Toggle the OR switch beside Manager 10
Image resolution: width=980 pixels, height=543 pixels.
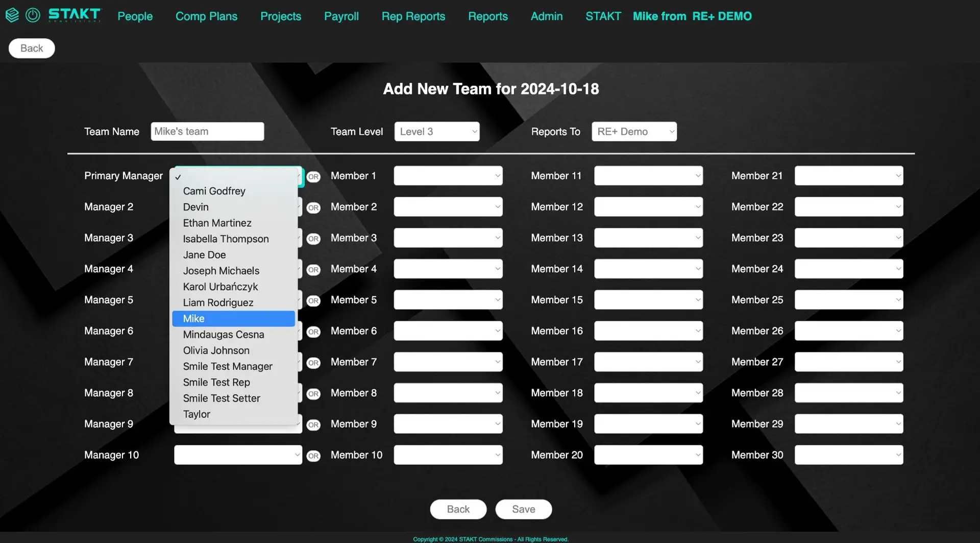tap(313, 456)
